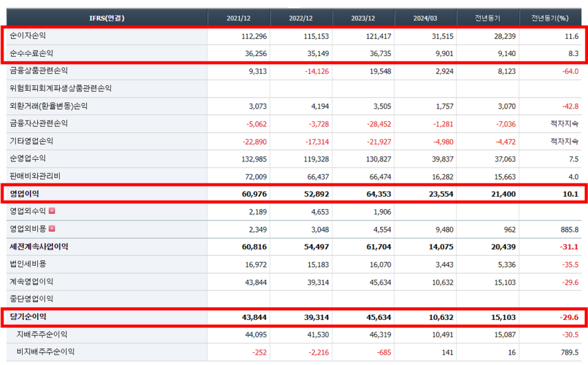The height and width of the screenshot is (365, 588).
Task: Click the -64.0 percent cell
Action: [x=570, y=71]
